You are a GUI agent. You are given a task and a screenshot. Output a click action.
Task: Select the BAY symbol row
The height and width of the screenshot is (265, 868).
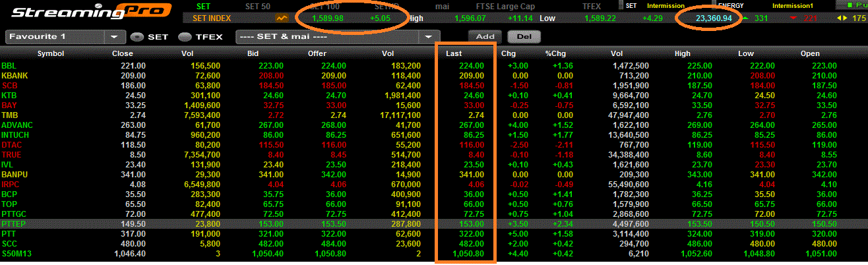click(9, 105)
